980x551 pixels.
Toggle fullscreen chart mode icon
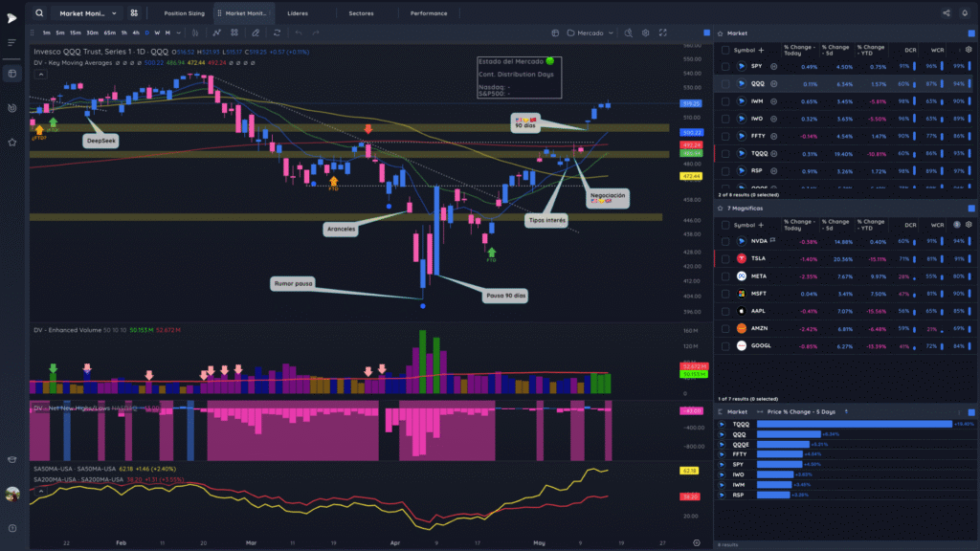point(663,33)
